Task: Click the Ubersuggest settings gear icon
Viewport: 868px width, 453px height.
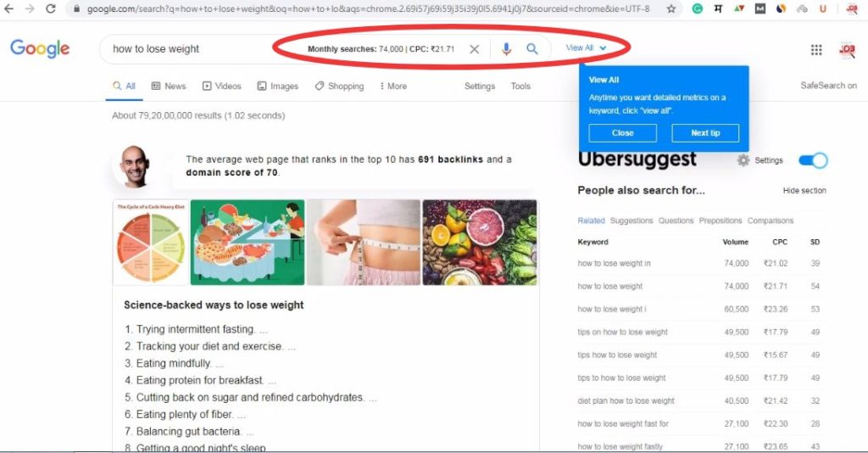Action: (x=743, y=160)
